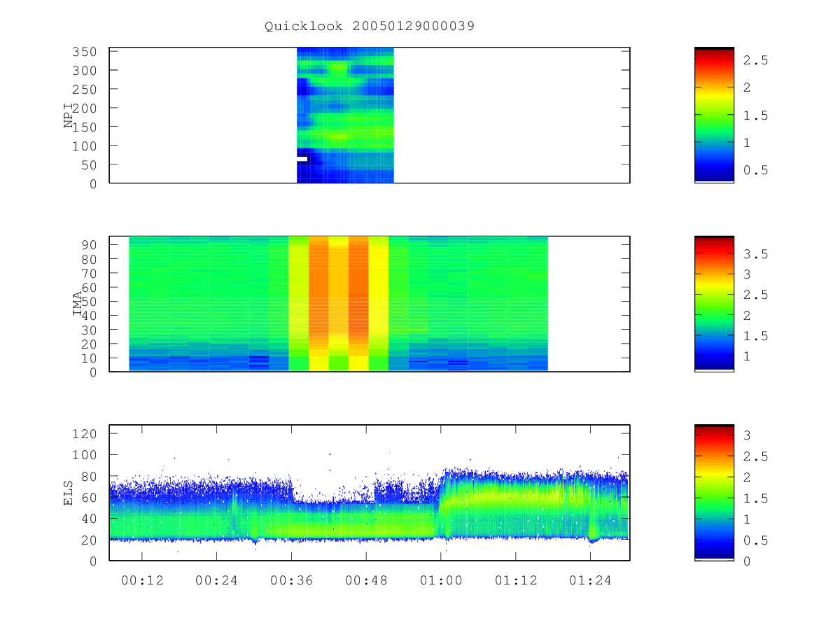Click the 01:00 time tick label
The height and width of the screenshot is (630, 840).
pyautogui.click(x=440, y=580)
